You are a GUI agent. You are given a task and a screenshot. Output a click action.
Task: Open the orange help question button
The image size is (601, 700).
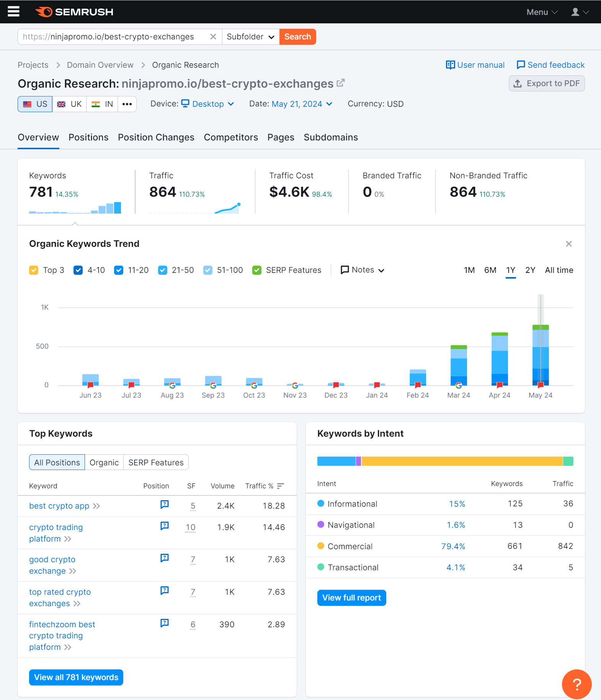[x=577, y=684]
